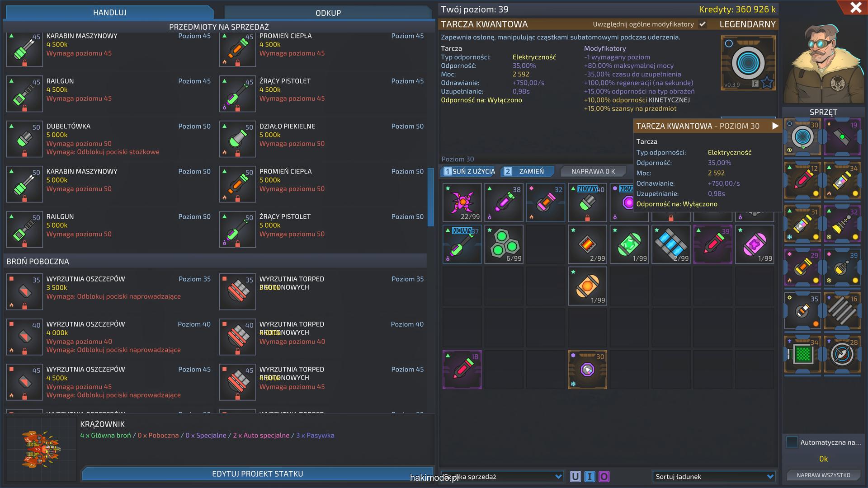868x488 pixels.
Task: Click the favorite star on shield preview
Action: tap(767, 83)
